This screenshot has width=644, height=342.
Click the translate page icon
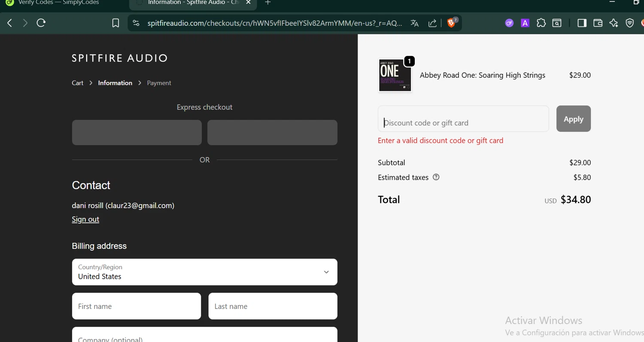[414, 23]
